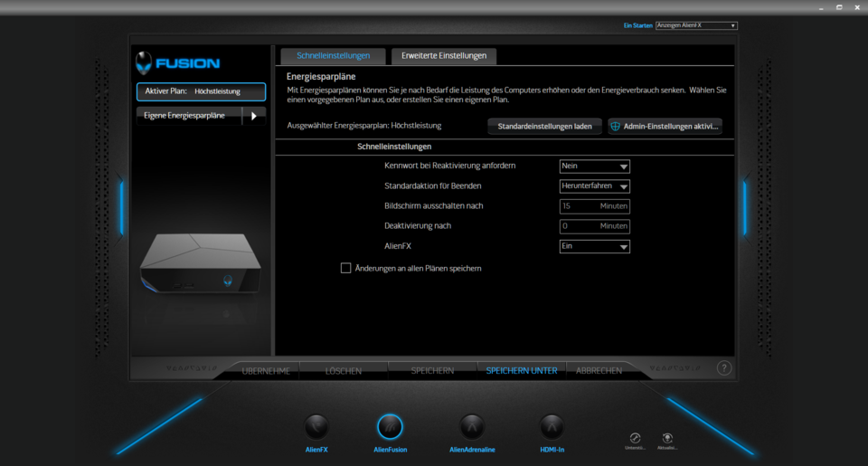This screenshot has height=466, width=868.
Task: Select the AlienFusion module icon
Action: 390,427
